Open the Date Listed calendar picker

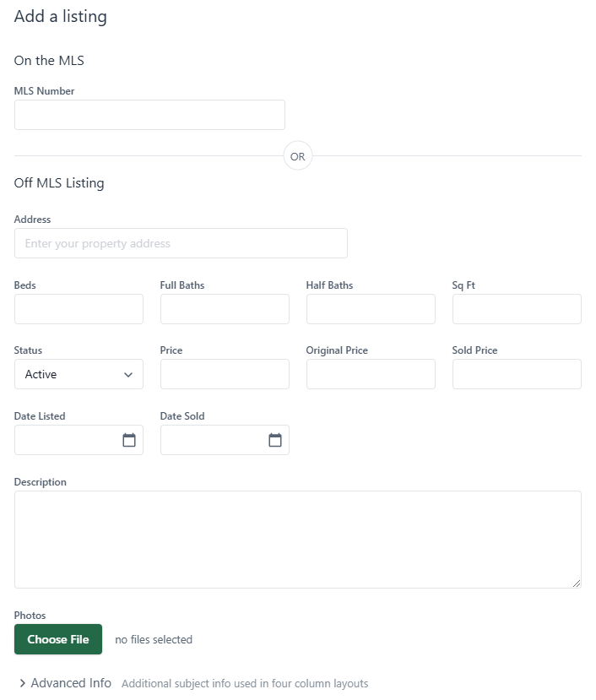point(131,440)
